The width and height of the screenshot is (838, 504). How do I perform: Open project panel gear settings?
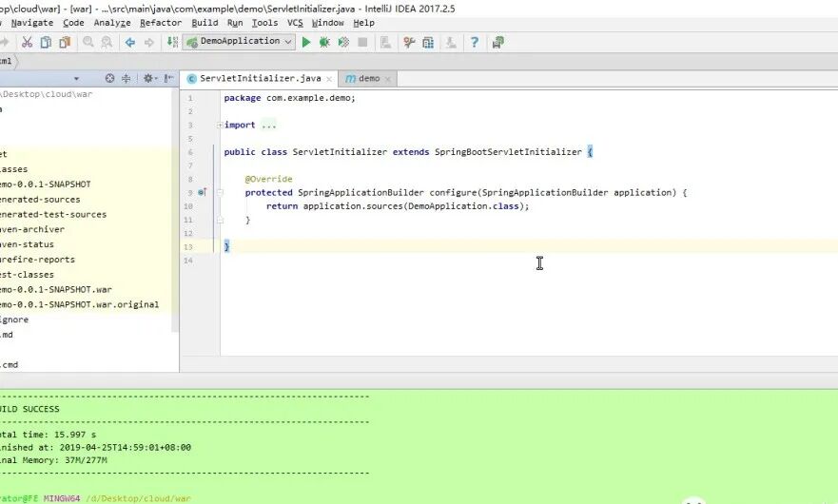point(149,79)
